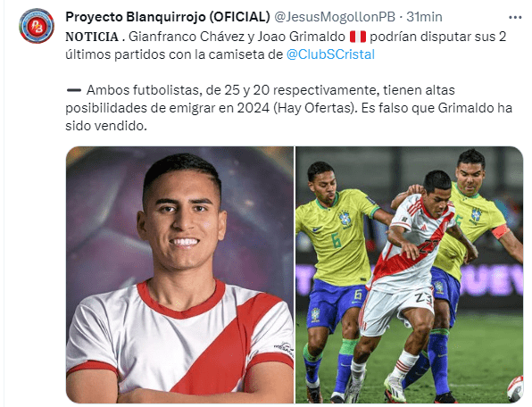This screenshot has height=407, width=532.
Task: Click the sido vendido closing line
Action: pyautogui.click(x=106, y=126)
